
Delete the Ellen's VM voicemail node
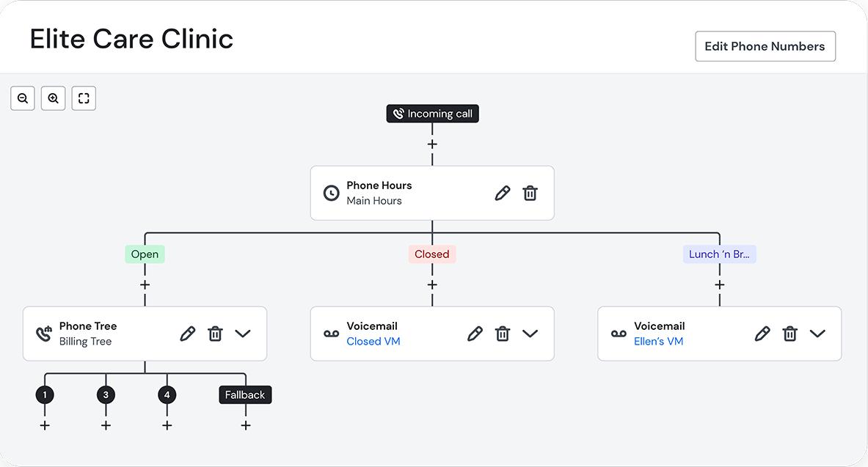point(790,334)
